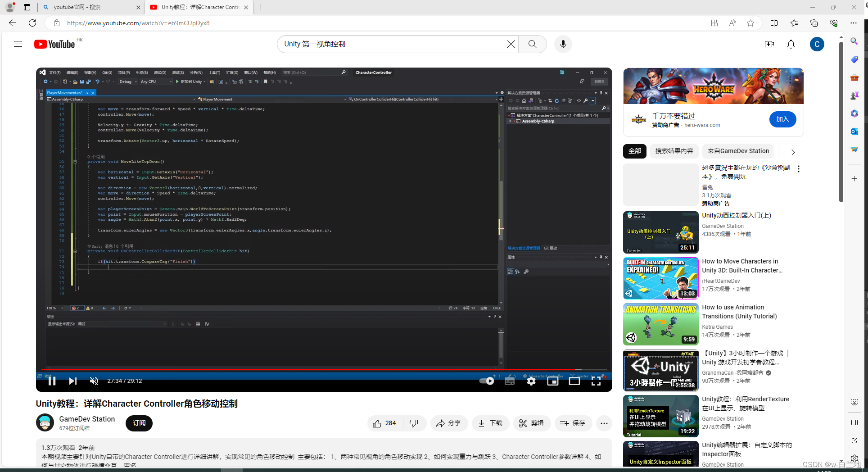Open the account avatar menu
Image resolution: width=868 pixels, height=472 pixels.
817,44
